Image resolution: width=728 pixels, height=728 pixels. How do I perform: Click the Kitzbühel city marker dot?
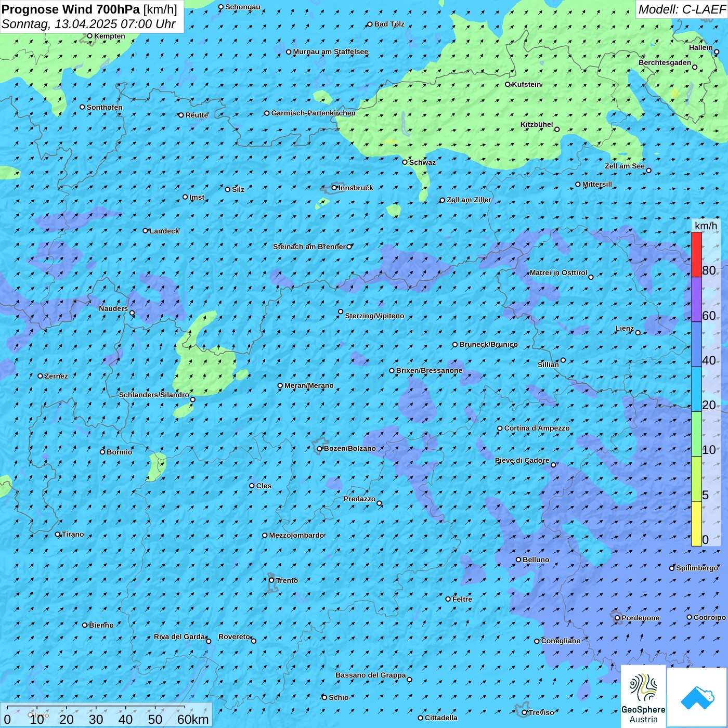[x=557, y=129]
